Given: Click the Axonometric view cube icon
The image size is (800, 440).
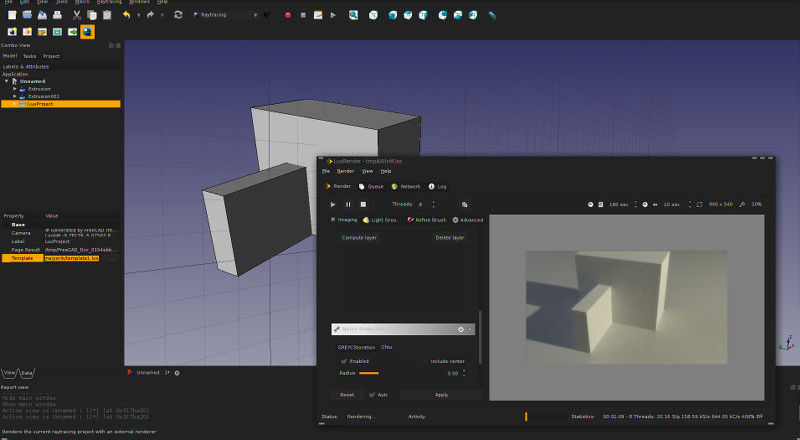Looking at the screenshot, I should pyautogui.click(x=373, y=15).
